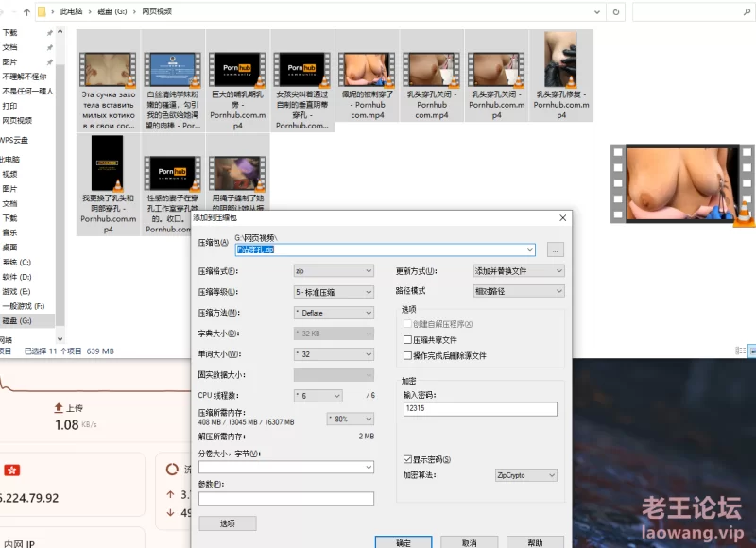Enable 压缩共享文件 checkbox
The height and width of the screenshot is (548, 756).
(407, 339)
